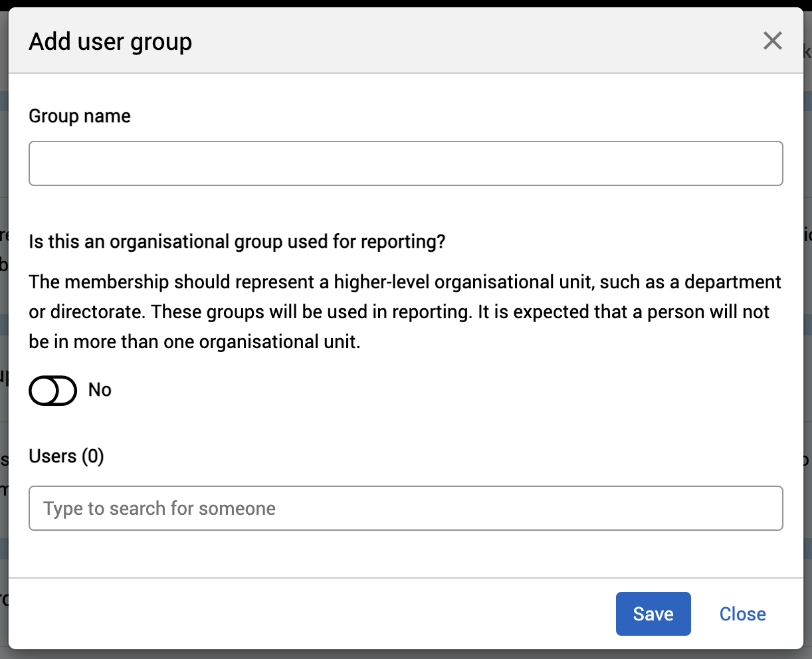This screenshot has height=659, width=812.
Task: Click the word "directorate" in the description
Action: click(x=96, y=312)
